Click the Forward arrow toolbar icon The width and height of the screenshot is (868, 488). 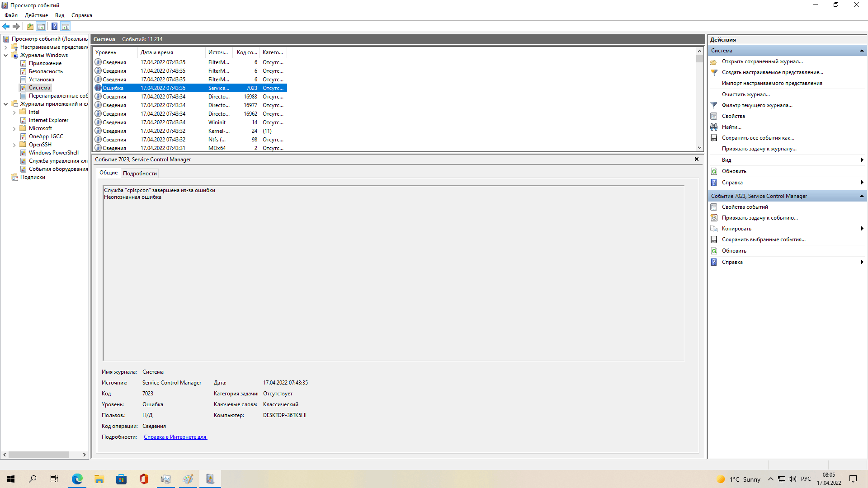[16, 26]
